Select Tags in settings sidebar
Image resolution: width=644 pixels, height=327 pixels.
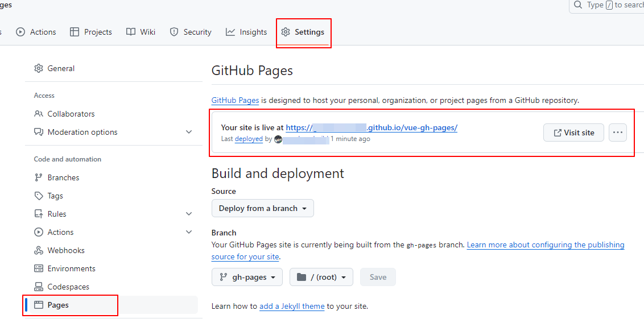pyautogui.click(x=112, y=196)
